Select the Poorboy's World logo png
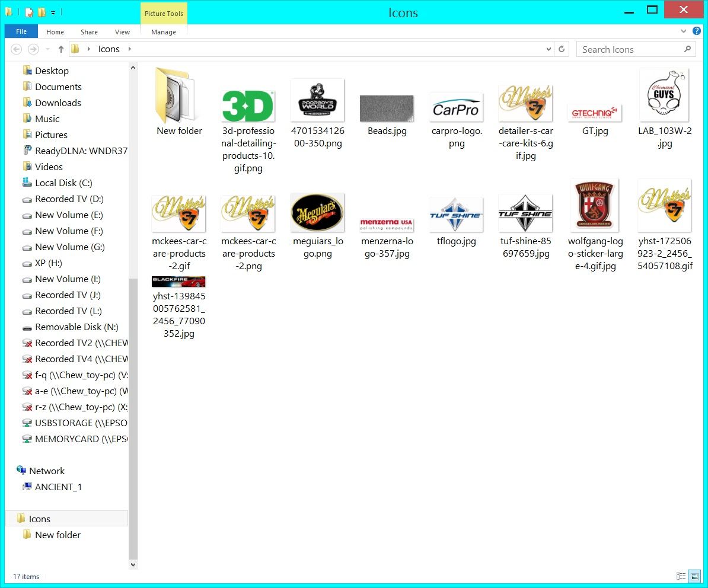Screen dimensions: 708x588 tap(318, 114)
